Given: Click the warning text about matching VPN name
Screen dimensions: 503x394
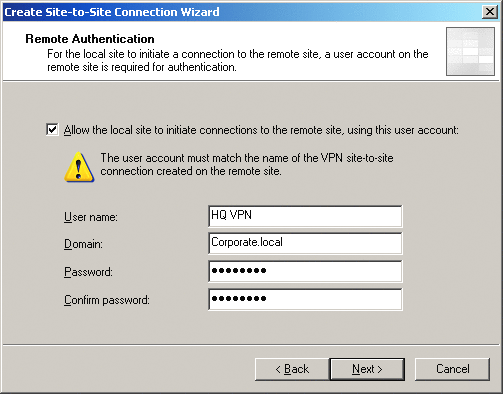Looking at the screenshot, I should coord(247,164).
